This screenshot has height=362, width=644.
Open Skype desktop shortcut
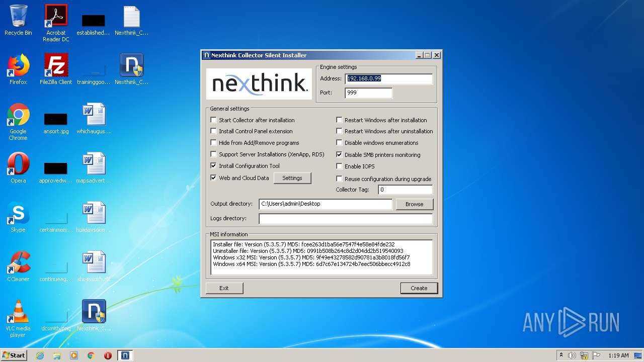18,217
